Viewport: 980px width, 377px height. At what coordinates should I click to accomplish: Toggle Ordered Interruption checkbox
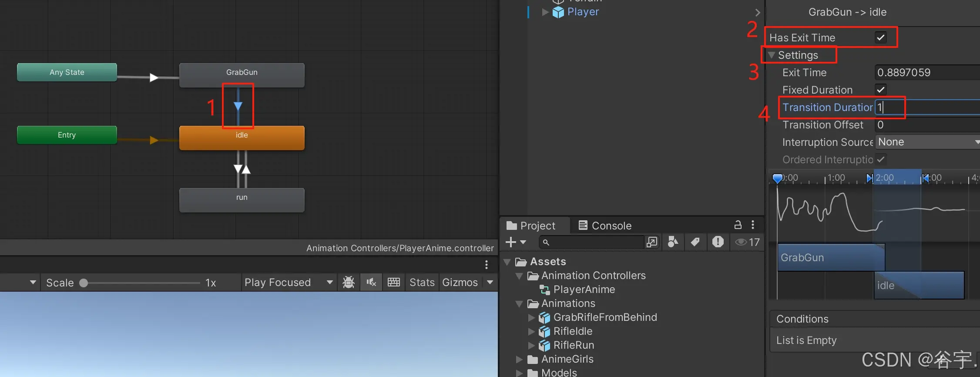pyautogui.click(x=881, y=159)
